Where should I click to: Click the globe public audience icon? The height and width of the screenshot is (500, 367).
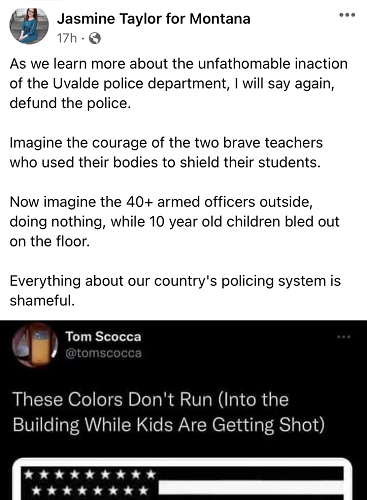click(x=95, y=38)
